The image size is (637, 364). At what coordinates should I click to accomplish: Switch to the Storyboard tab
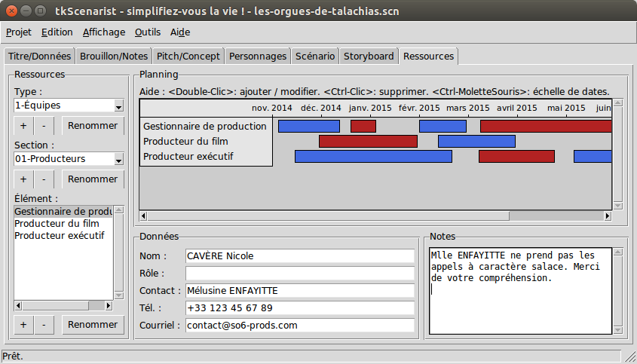pyautogui.click(x=369, y=57)
